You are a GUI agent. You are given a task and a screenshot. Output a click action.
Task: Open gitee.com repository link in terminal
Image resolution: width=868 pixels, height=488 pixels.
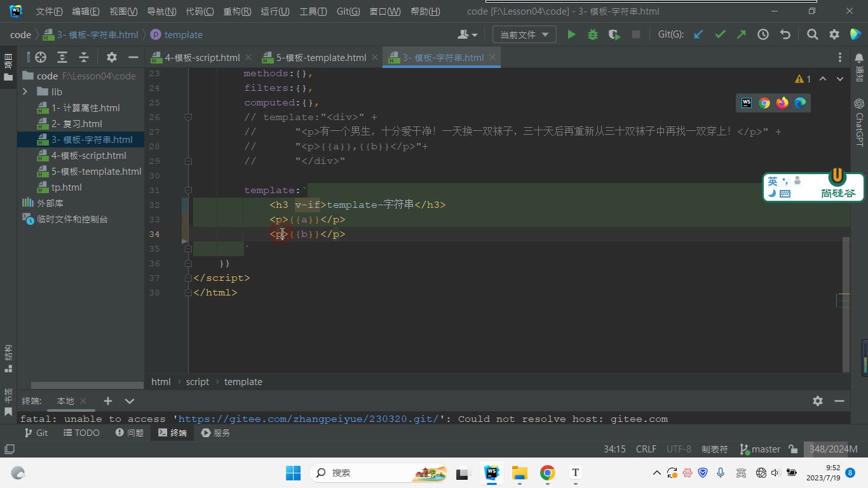coord(308,419)
